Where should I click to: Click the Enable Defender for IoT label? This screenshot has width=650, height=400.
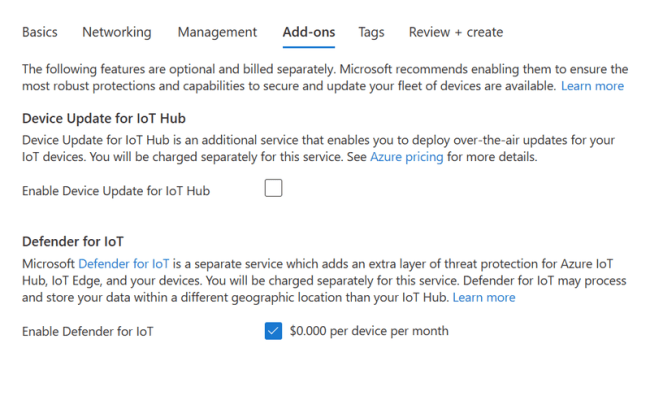87,332
